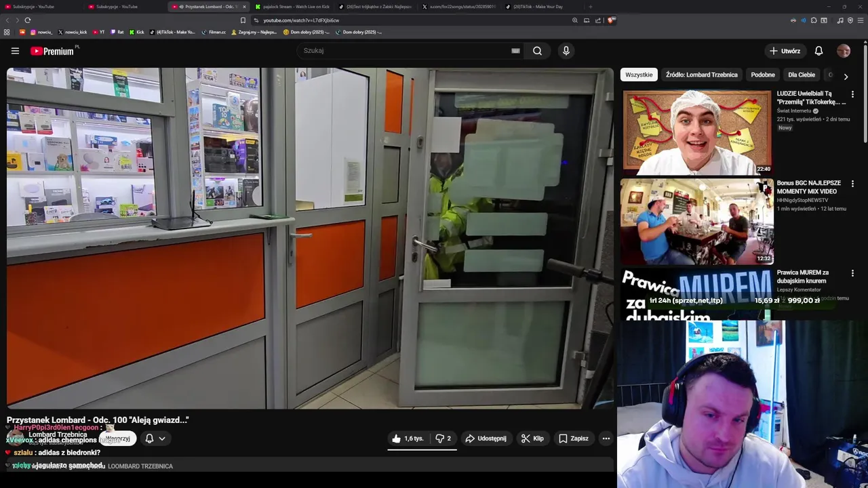Save the video with Zapisz
This screenshot has height=488, width=868.
(x=574, y=439)
